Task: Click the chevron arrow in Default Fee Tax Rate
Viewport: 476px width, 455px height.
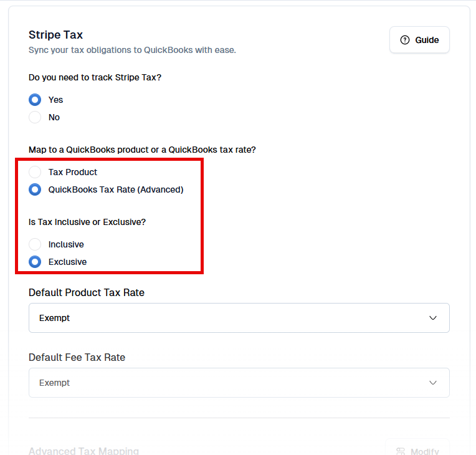Action: point(433,383)
